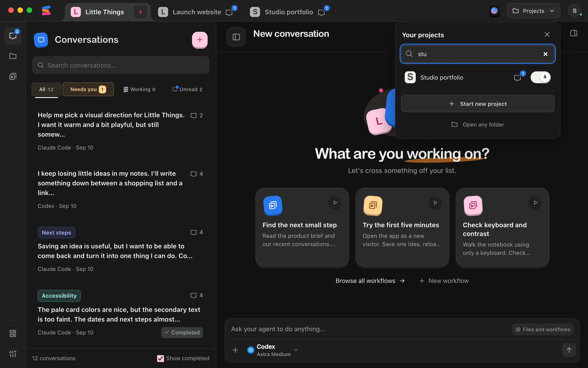Click the colorful orb icon near Projects
Screen dimensions: 588x368
(494, 11)
